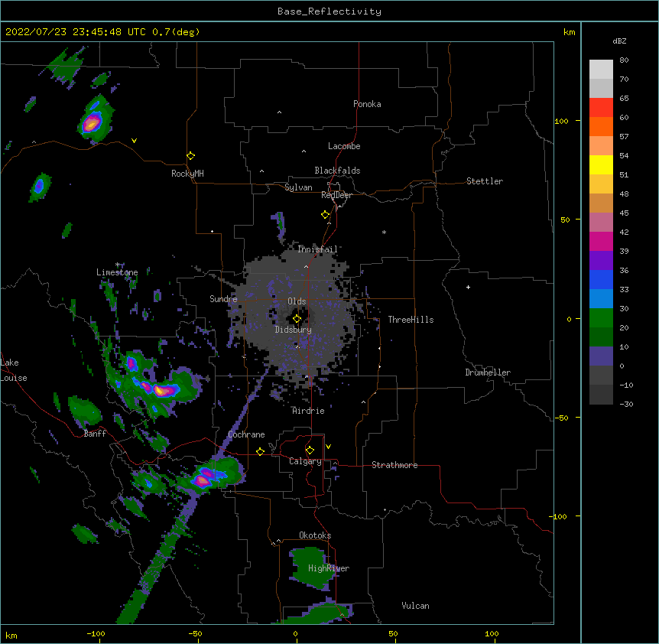Select the Vulcan label

(415, 606)
